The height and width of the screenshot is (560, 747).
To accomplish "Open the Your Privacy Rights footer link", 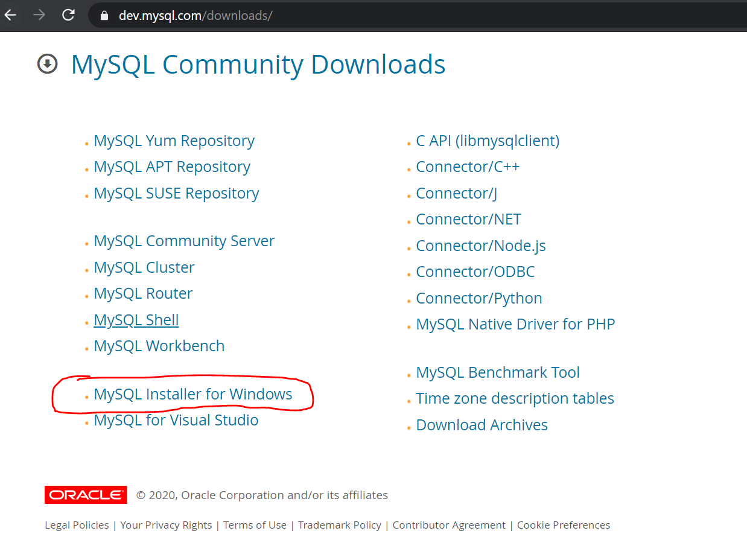I will (166, 526).
